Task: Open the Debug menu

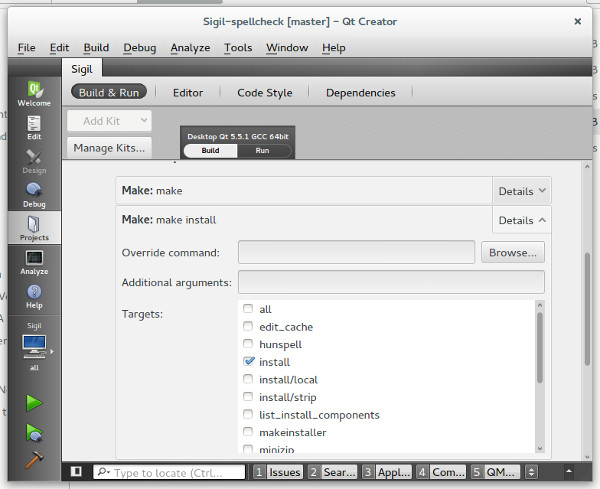Action: pos(140,47)
